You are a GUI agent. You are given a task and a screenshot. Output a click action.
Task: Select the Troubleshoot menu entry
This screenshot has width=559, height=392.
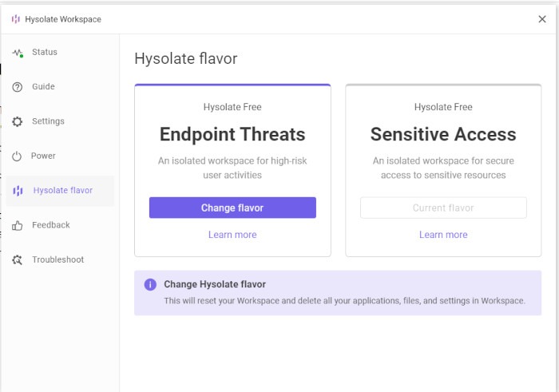pyautogui.click(x=57, y=259)
